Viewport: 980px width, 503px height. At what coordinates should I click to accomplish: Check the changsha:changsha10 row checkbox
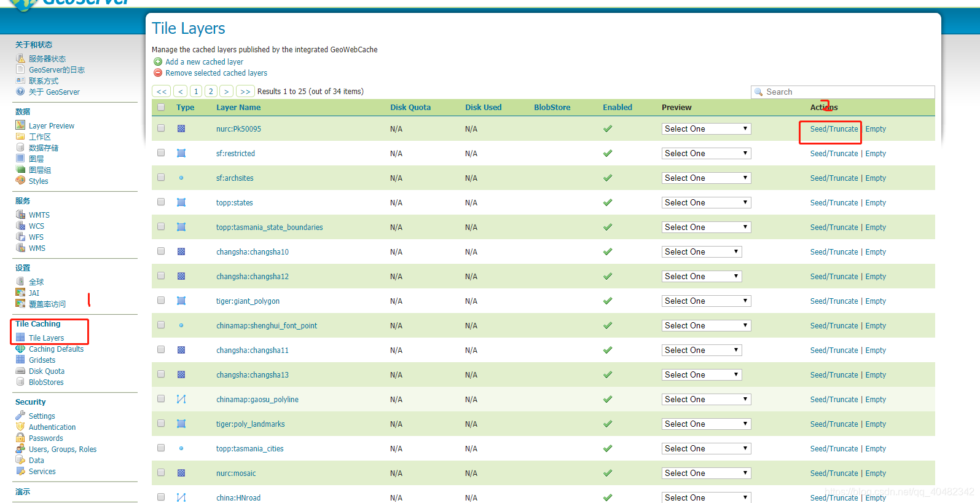[x=161, y=251]
